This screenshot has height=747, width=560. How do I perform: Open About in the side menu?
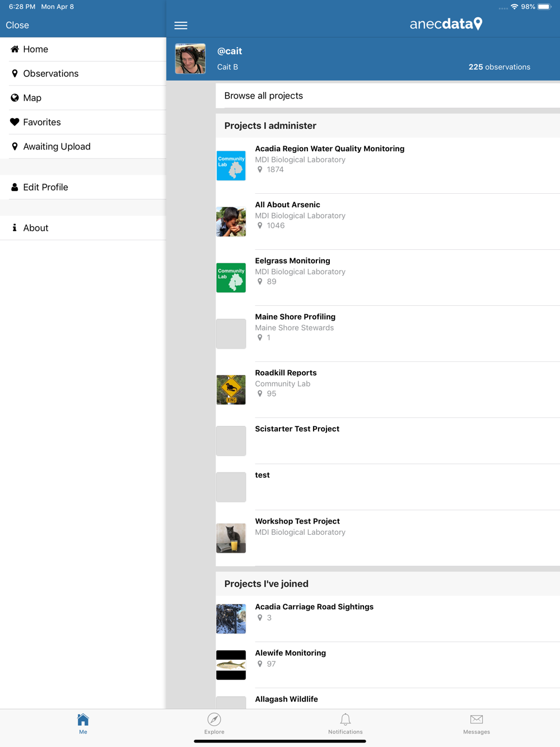pos(83,228)
